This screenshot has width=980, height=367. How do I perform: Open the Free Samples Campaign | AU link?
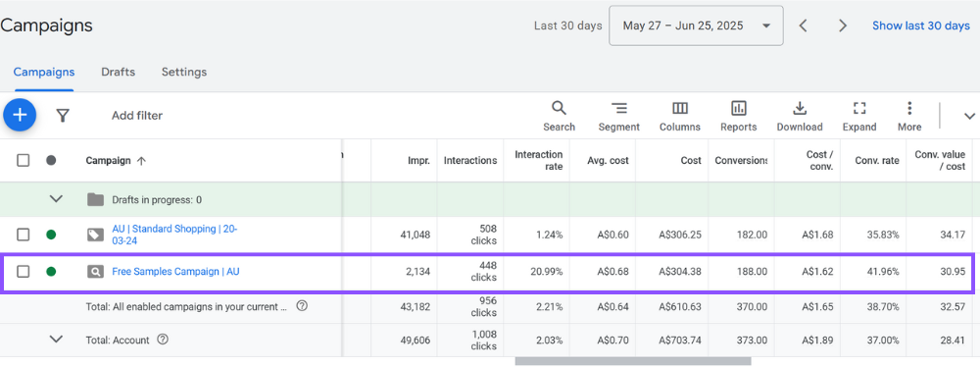(x=175, y=272)
